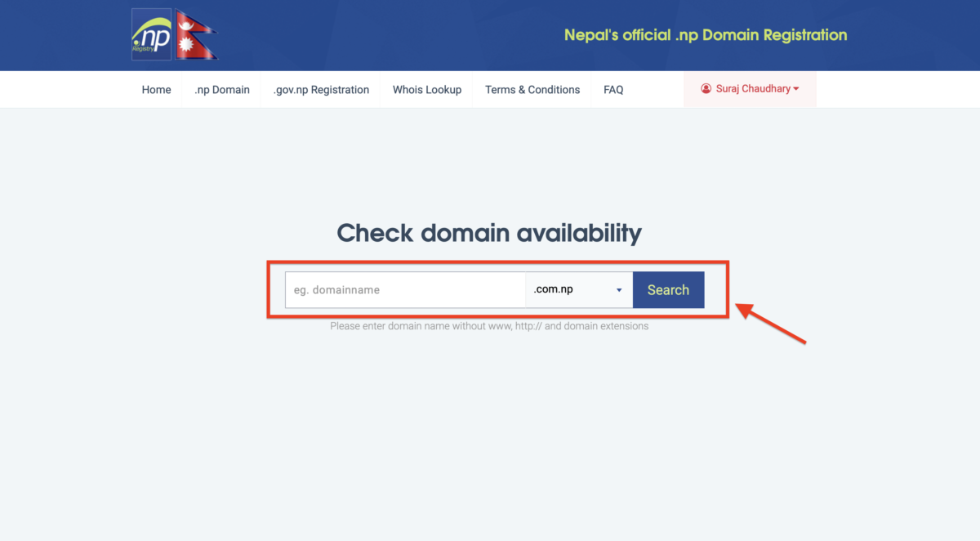The image size is (980, 541).
Task: Click the Nepal's official .np Domain Registration heading
Action: pyautogui.click(x=705, y=34)
